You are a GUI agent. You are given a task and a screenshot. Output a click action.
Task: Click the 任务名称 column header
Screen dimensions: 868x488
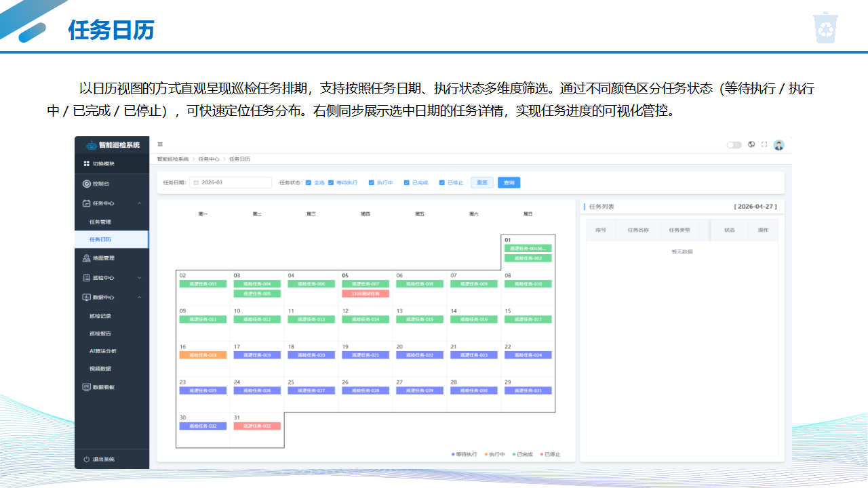(x=637, y=230)
